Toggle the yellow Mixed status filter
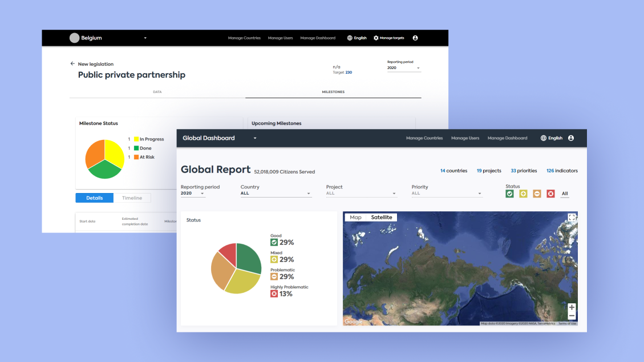This screenshot has height=362, width=644. pyautogui.click(x=523, y=194)
